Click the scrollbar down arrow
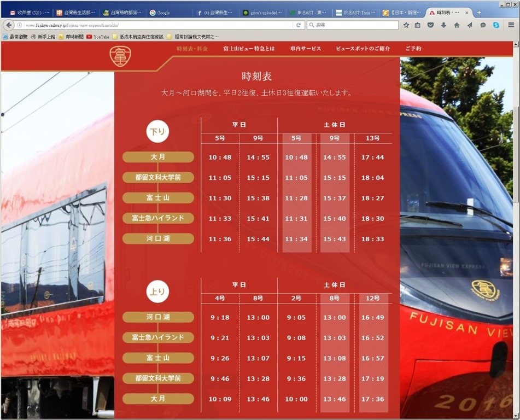Viewport: 520px width, 420px height. [x=516, y=416]
